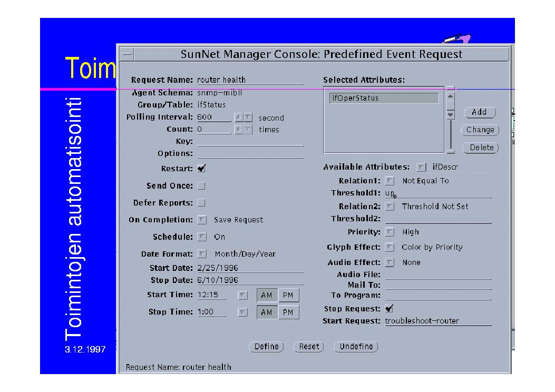Screen dimensions: 555x392
Task: Click the snmp-mibII Agent Schema value
Action: point(219,93)
